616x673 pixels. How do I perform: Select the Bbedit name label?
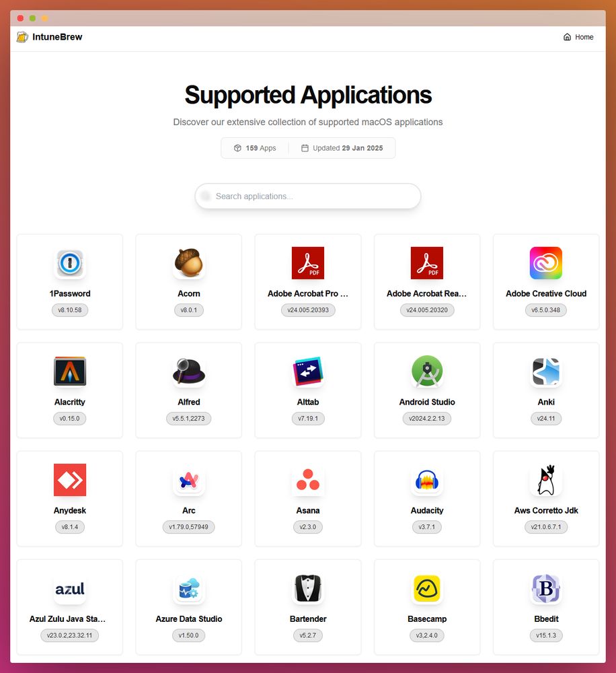coord(546,619)
